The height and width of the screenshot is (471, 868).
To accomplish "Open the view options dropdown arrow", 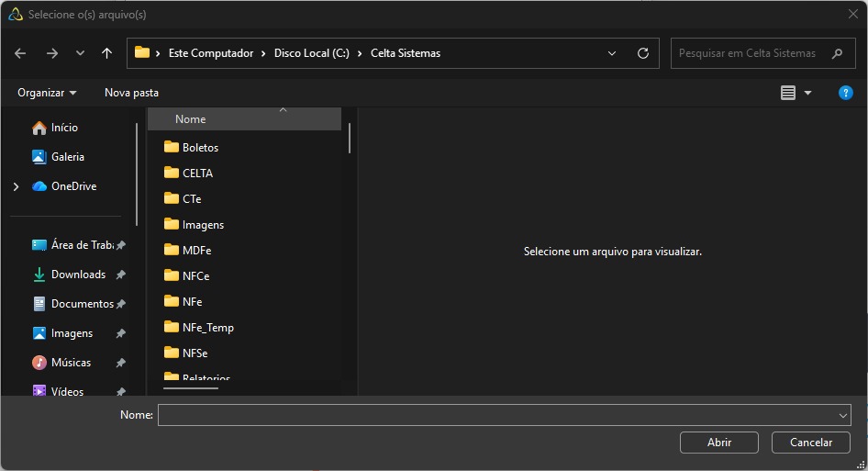I will (807, 93).
